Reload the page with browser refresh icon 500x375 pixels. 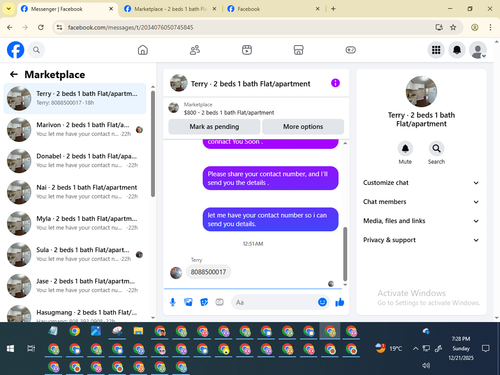pos(41,27)
